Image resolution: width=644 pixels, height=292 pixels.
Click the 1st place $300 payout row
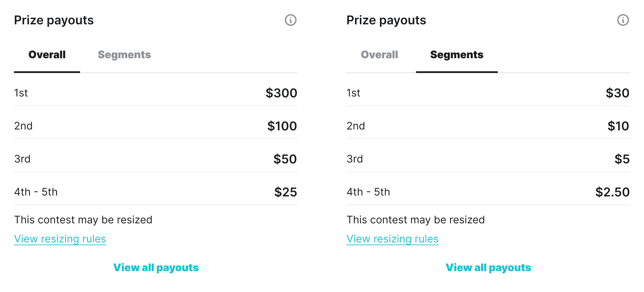coord(156,93)
